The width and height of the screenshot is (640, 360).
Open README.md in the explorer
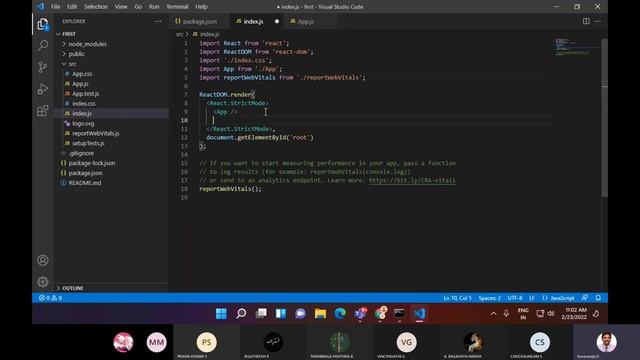pyautogui.click(x=84, y=183)
